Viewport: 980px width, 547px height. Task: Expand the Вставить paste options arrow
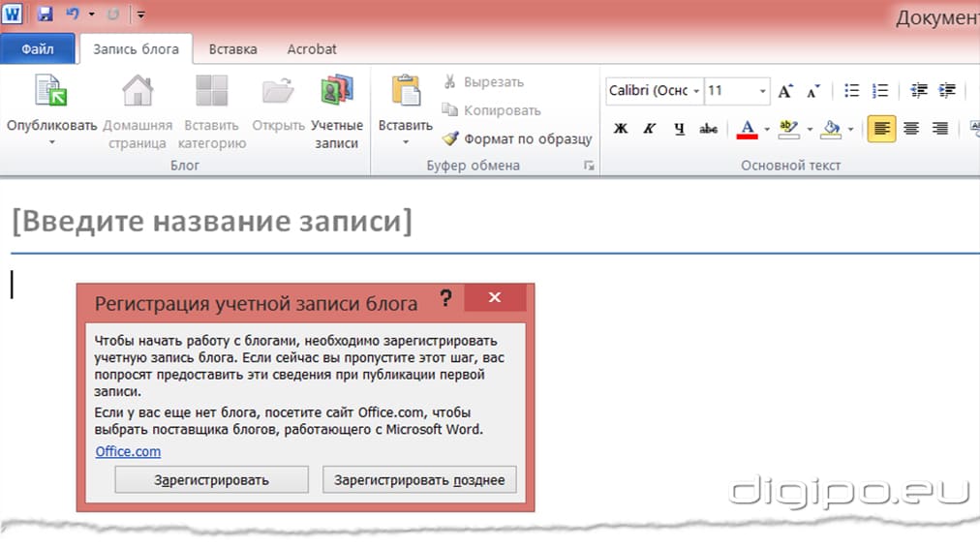click(x=406, y=142)
